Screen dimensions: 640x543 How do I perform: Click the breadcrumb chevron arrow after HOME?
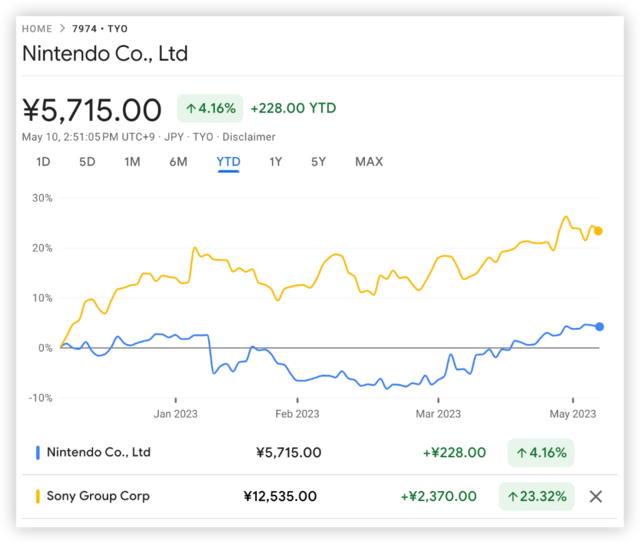[62, 29]
